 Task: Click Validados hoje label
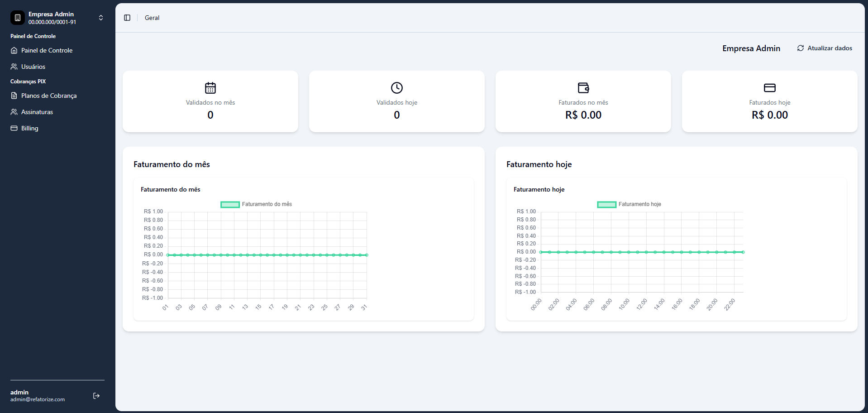[397, 103]
